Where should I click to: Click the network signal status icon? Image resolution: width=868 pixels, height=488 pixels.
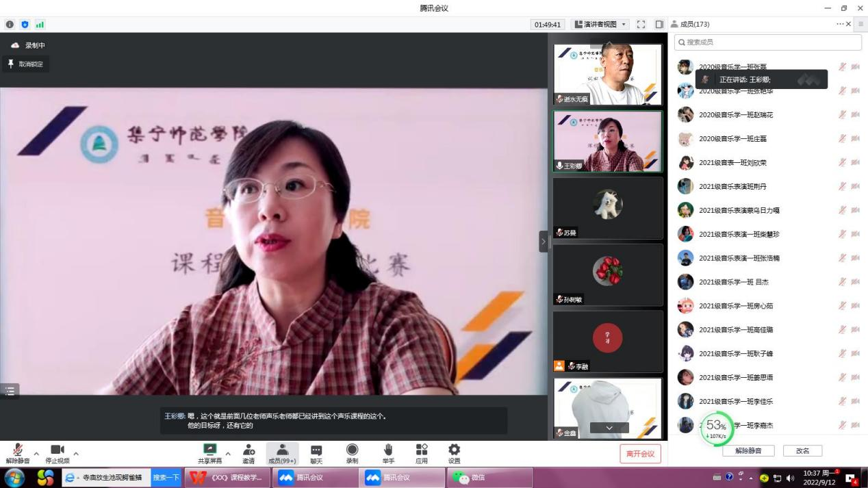pyautogui.click(x=40, y=25)
